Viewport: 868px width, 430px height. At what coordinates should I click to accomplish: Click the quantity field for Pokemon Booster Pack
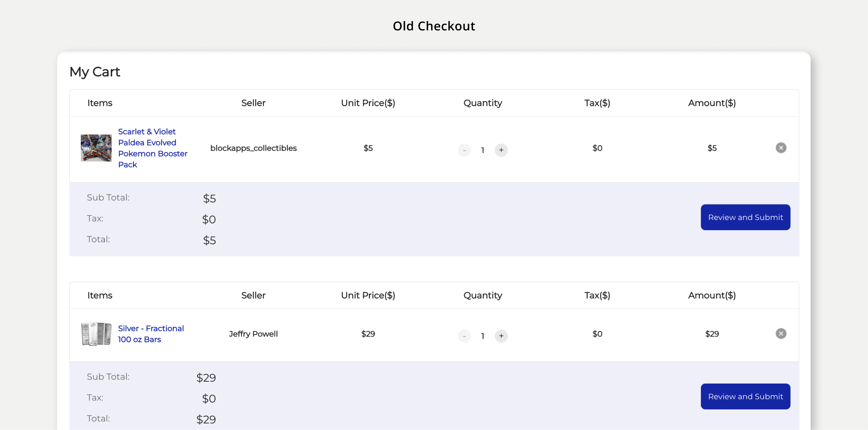[483, 150]
